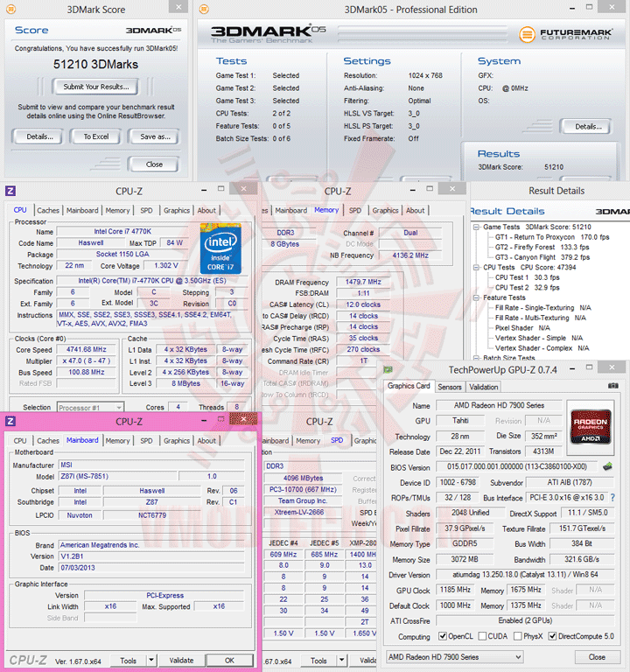Click Close button in 3DMark Score window
Viewport: 630px width, 672px height.
pos(154,164)
